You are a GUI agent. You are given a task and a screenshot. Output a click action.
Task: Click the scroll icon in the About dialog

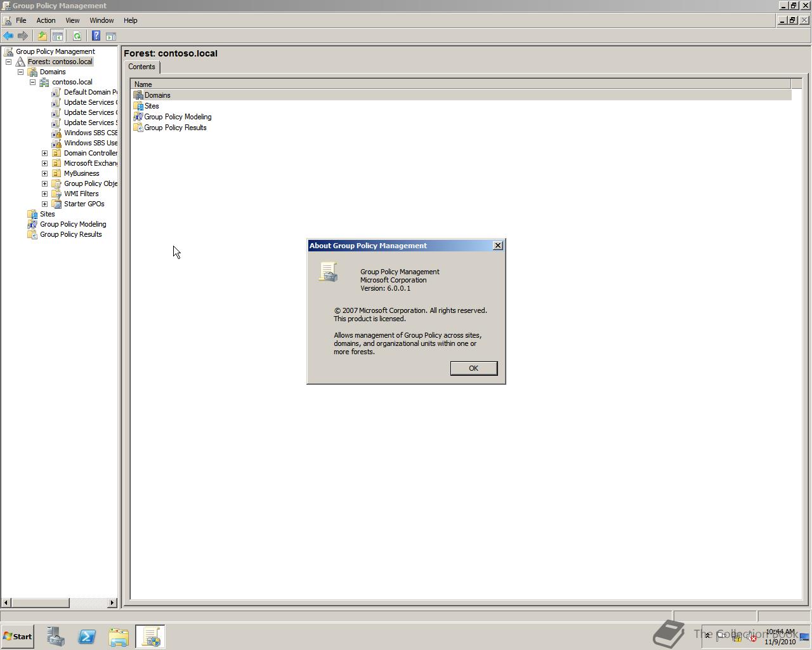(x=328, y=272)
